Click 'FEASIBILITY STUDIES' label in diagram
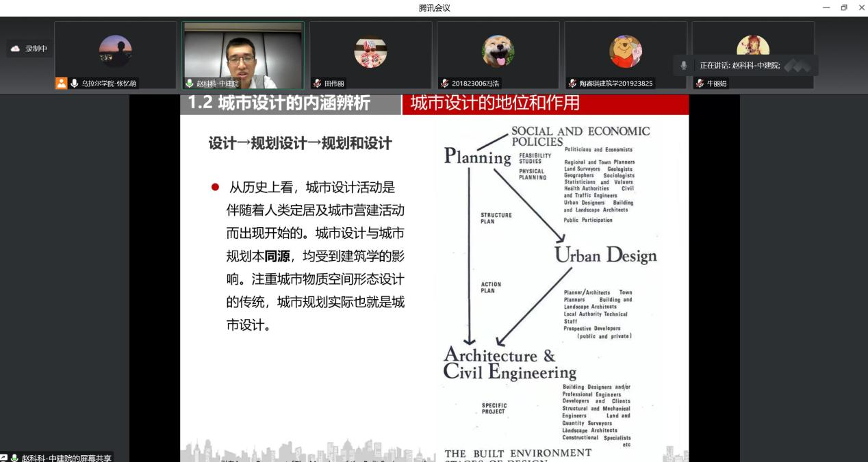The image size is (868, 462). [535, 158]
